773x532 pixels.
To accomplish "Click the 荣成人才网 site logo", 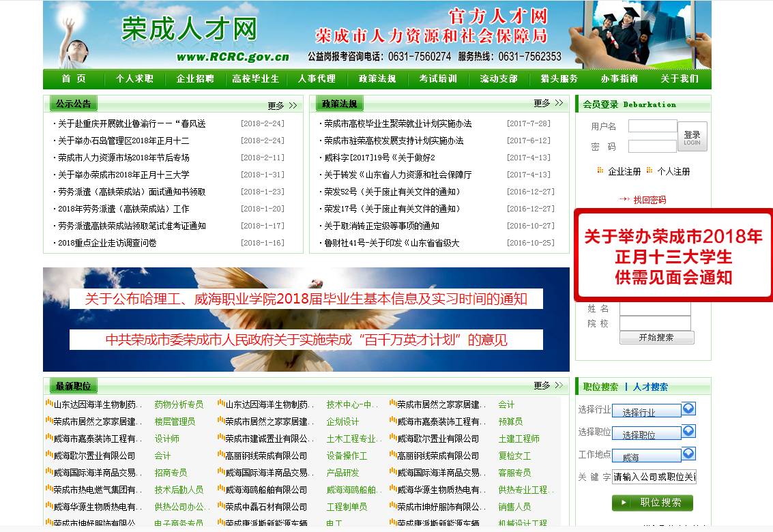I will (189, 29).
